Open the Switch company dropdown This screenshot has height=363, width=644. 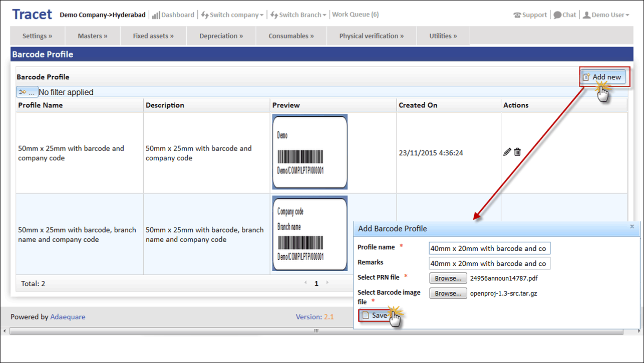pyautogui.click(x=232, y=15)
